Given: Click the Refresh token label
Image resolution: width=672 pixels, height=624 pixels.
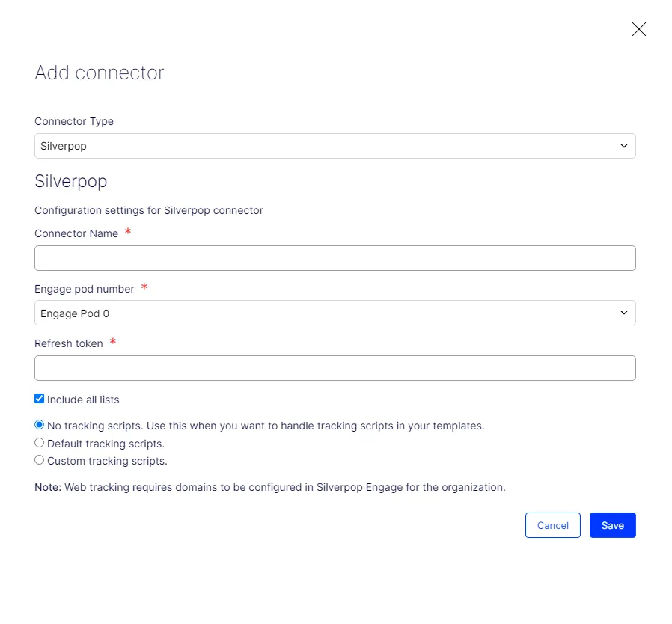Looking at the screenshot, I should pos(69,343).
